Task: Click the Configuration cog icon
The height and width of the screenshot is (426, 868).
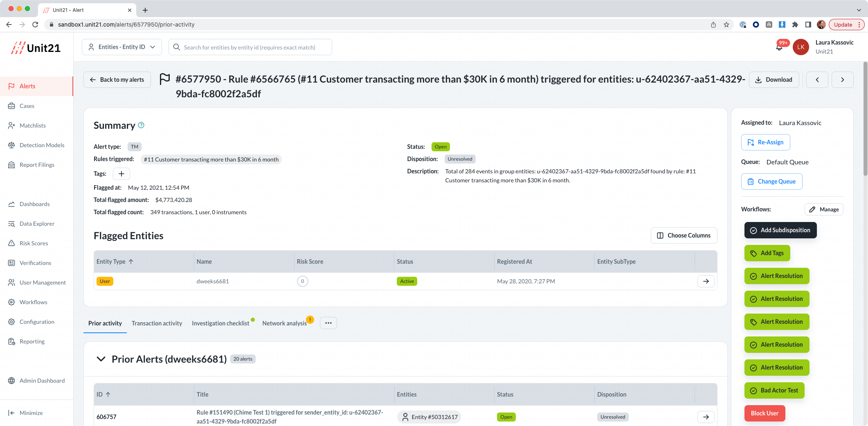Action: tap(11, 322)
